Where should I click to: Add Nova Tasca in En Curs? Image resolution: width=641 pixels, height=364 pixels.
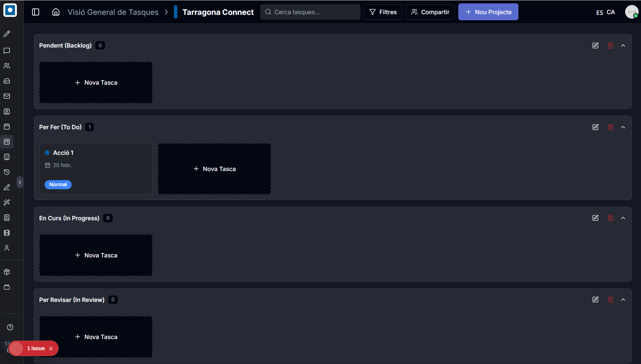(96, 255)
